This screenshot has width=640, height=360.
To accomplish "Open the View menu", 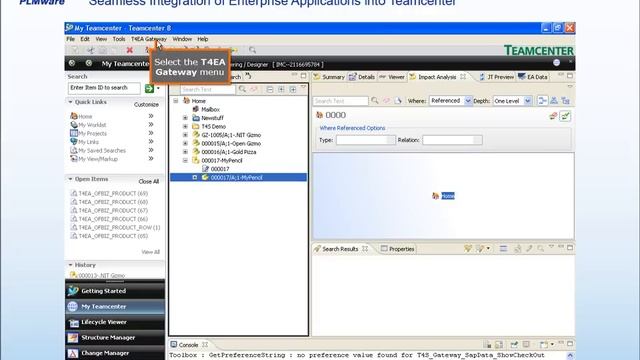I will [101, 39].
